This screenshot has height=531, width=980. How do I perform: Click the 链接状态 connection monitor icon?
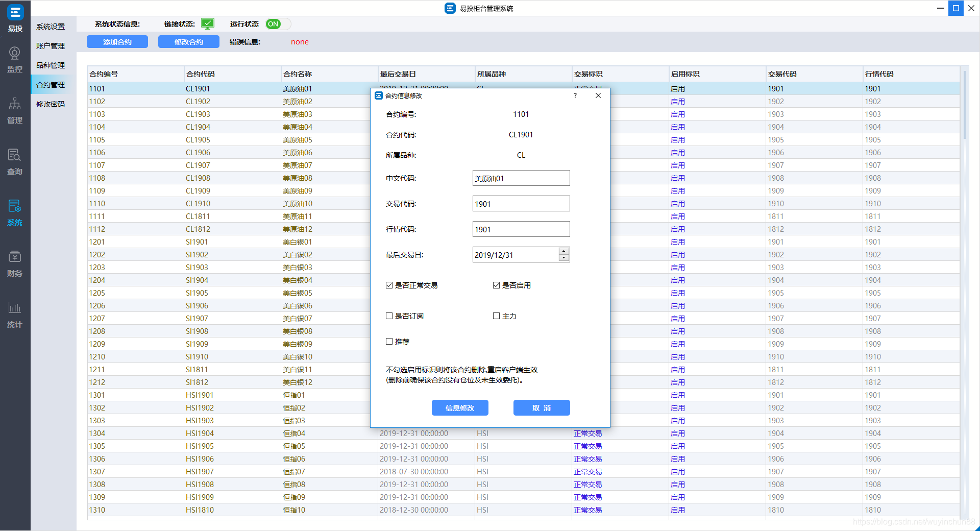(208, 24)
